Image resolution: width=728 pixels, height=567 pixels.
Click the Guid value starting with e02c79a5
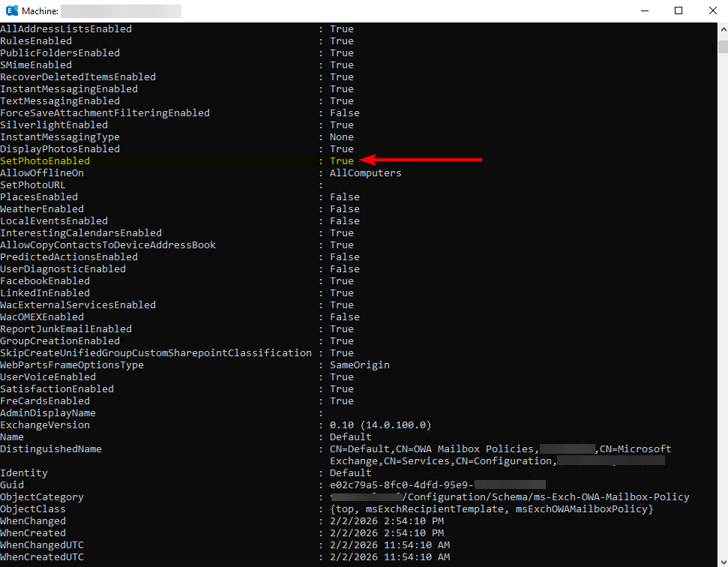tap(401, 485)
